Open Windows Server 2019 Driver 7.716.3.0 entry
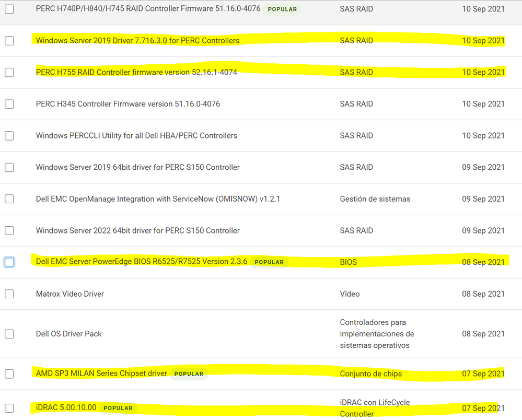 click(137, 41)
